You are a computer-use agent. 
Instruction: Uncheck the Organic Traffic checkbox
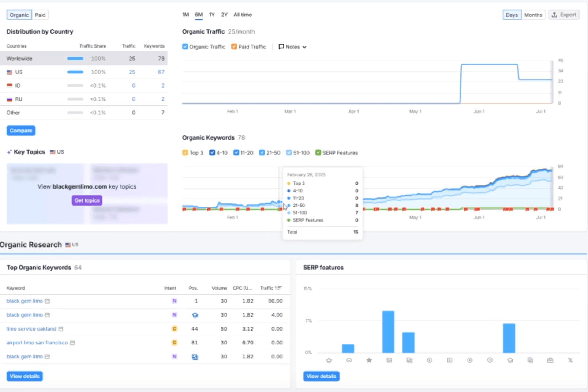[x=184, y=46]
